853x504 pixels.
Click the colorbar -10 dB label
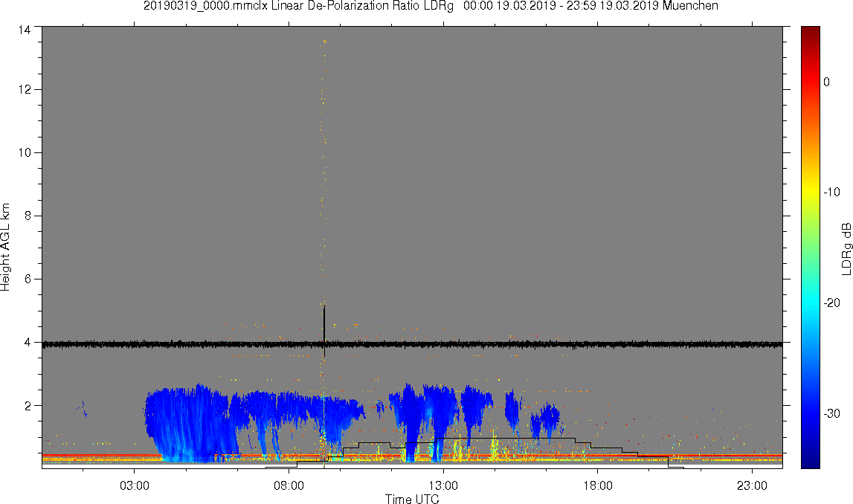click(831, 192)
